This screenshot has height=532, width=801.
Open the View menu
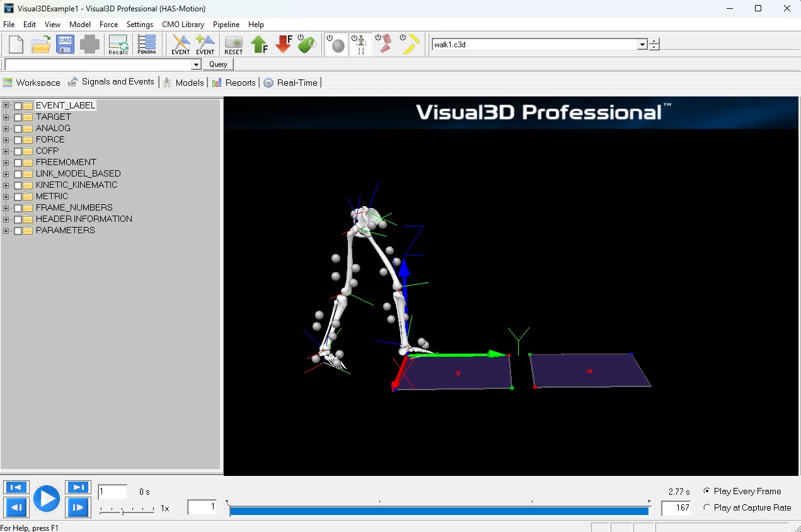click(53, 25)
